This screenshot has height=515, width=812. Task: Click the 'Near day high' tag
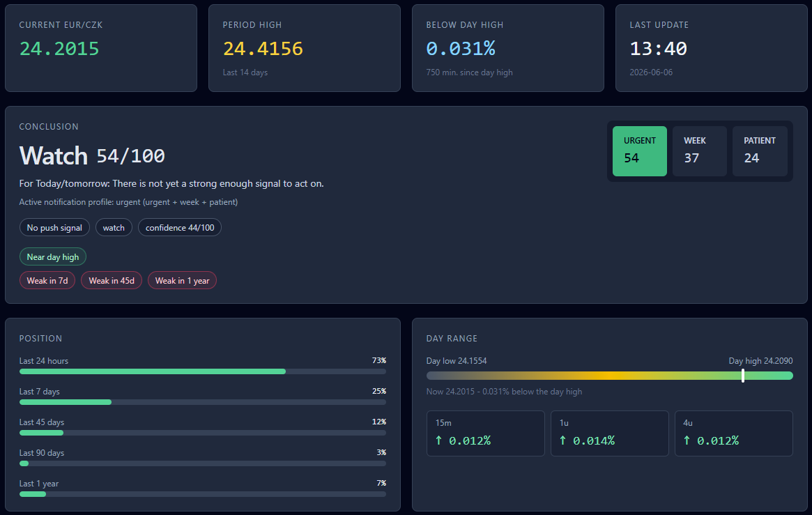tap(53, 256)
